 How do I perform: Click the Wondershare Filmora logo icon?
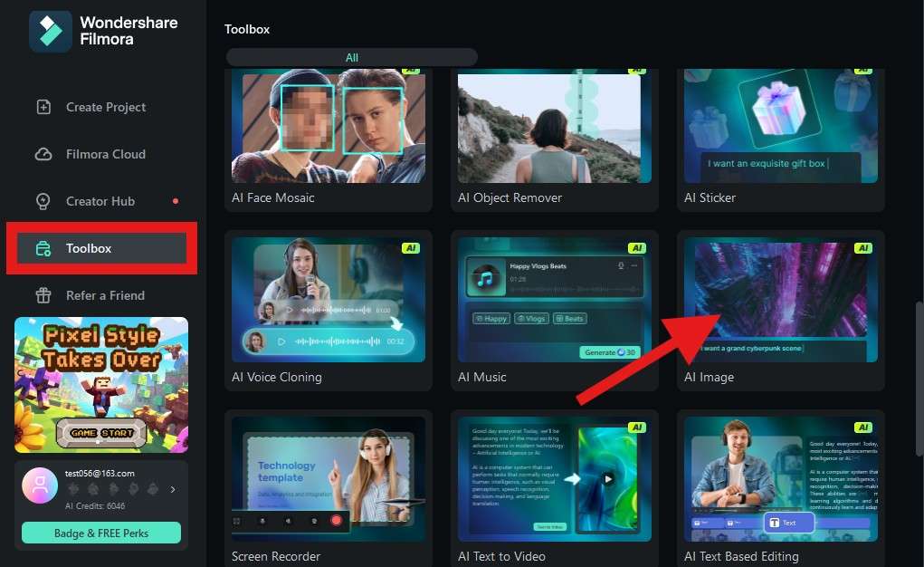[x=50, y=32]
